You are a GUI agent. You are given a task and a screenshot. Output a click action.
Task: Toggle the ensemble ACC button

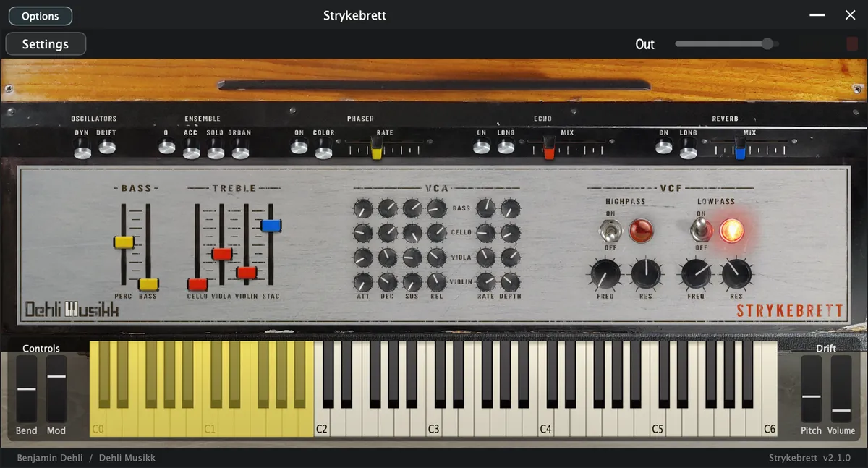(x=191, y=148)
